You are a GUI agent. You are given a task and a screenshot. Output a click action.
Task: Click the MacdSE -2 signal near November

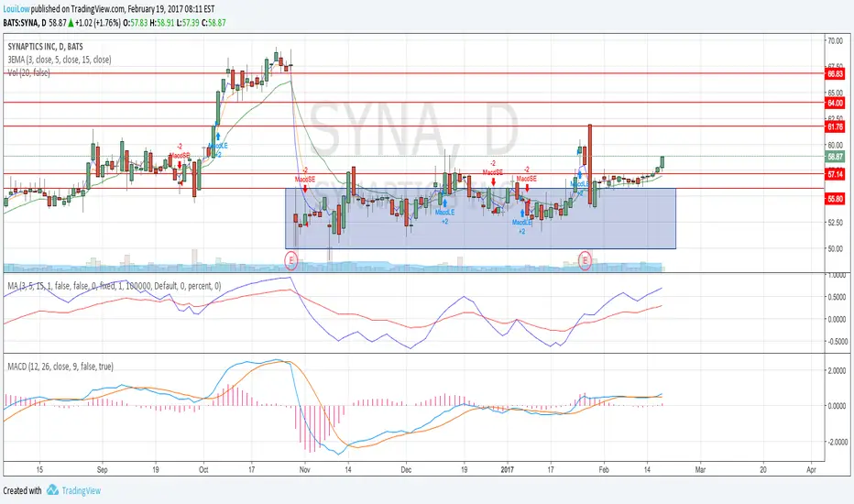(305, 181)
